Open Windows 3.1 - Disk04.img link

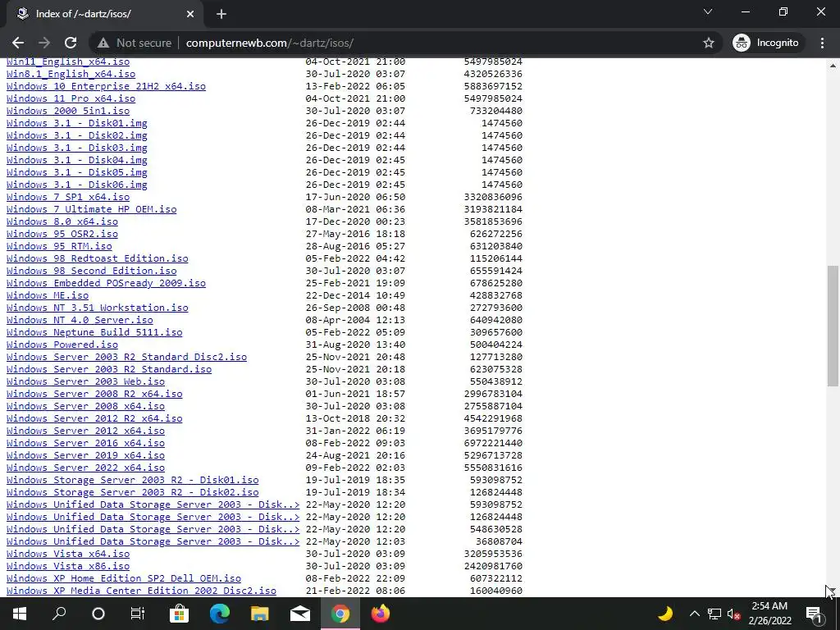[76, 160]
